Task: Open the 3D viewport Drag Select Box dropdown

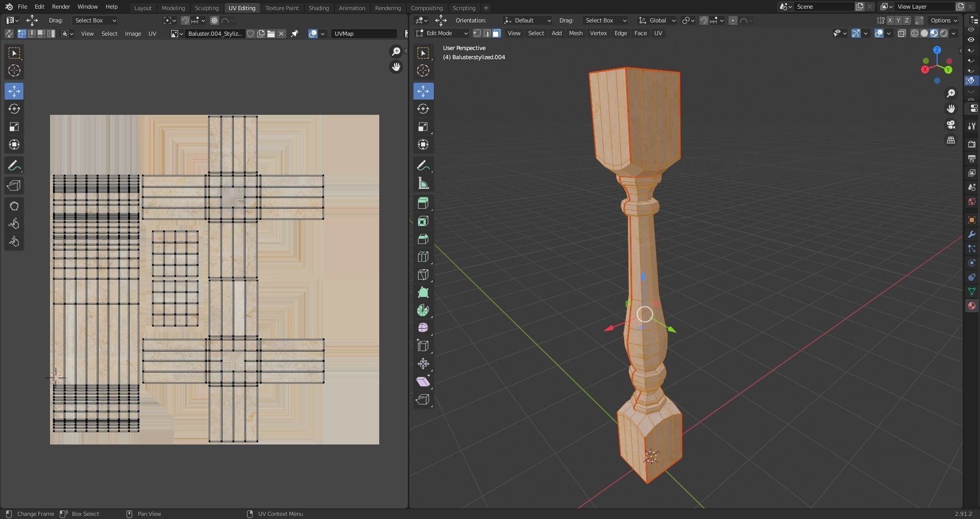Action: pyautogui.click(x=605, y=20)
